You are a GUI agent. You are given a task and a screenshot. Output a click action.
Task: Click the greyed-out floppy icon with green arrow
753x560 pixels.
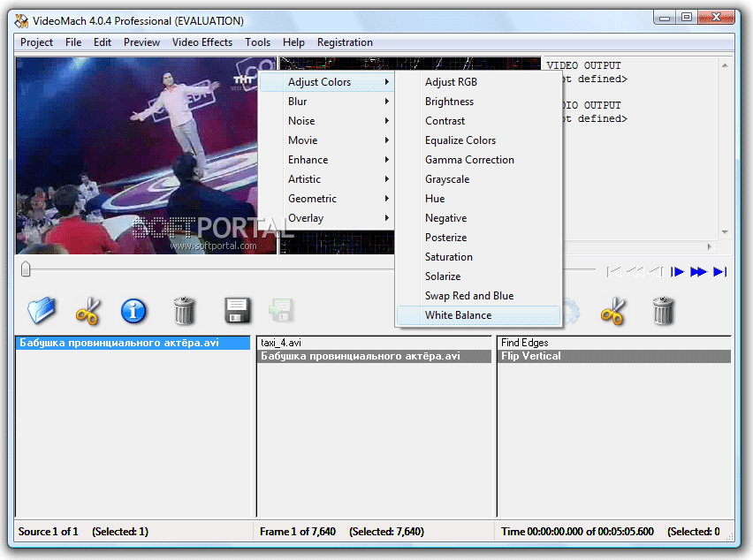point(281,310)
